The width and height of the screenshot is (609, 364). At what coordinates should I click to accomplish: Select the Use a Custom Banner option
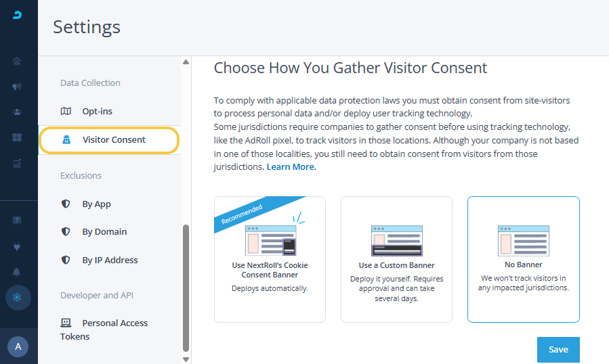tap(396, 259)
